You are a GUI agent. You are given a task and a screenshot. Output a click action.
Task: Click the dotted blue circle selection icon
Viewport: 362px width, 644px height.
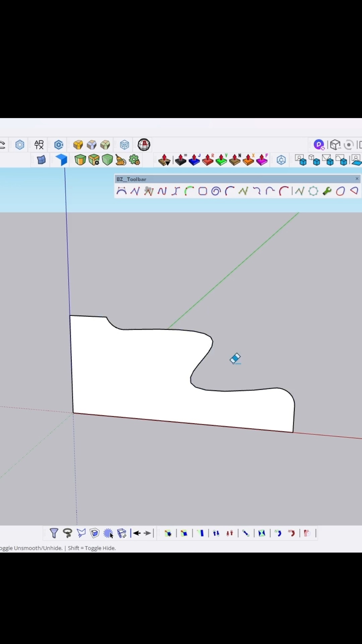(x=108, y=533)
